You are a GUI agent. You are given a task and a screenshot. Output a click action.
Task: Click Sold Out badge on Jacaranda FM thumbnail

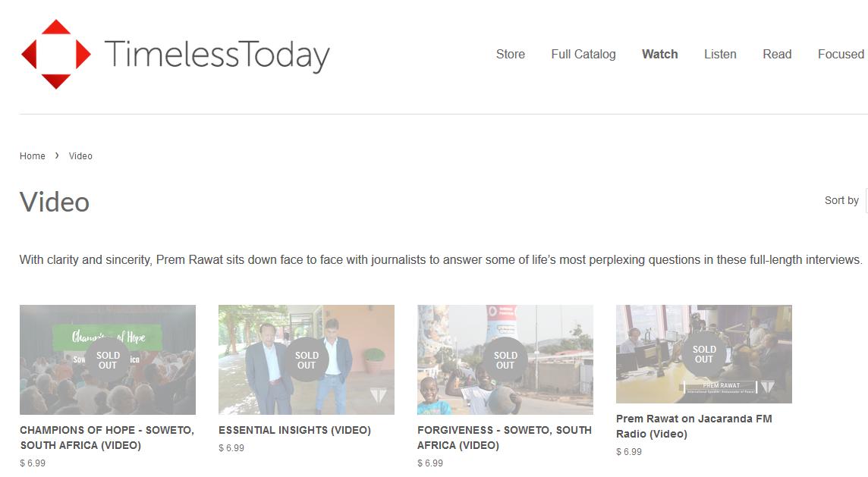pos(704,355)
